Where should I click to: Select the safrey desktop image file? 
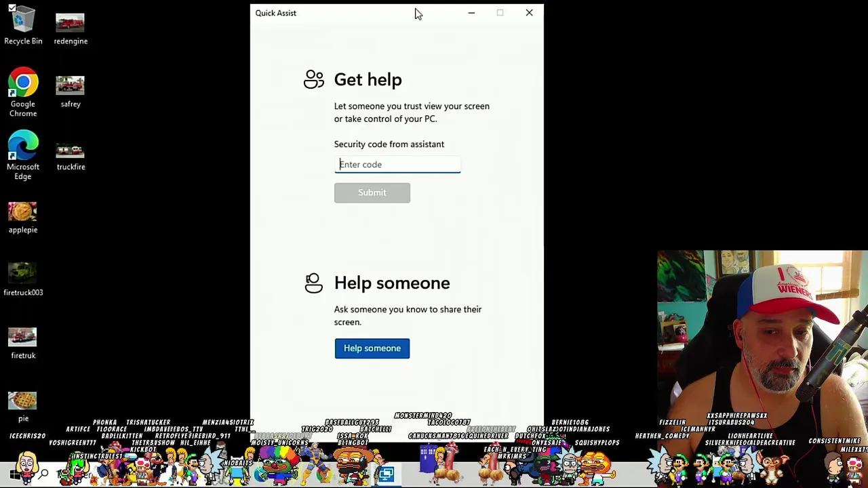click(71, 91)
